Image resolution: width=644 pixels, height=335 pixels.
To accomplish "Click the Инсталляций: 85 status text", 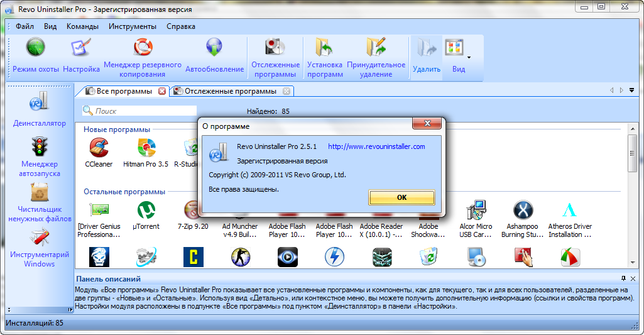I will [x=35, y=322].
